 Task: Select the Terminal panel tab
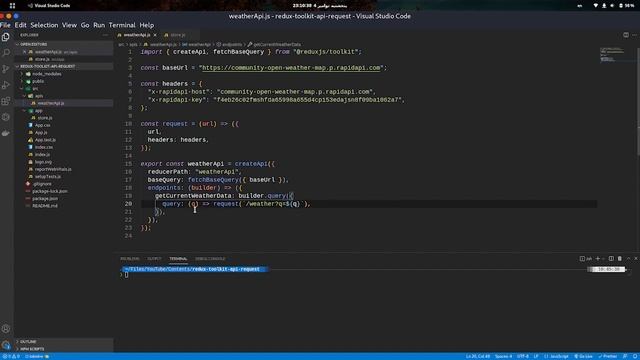[x=178, y=259]
